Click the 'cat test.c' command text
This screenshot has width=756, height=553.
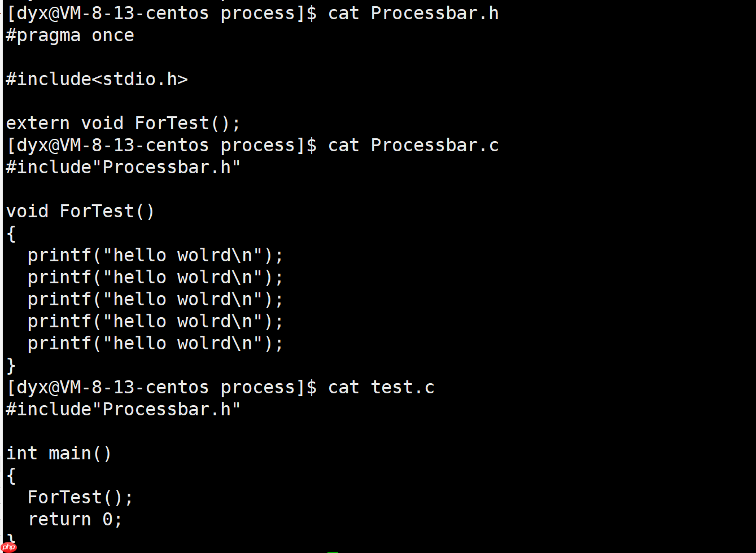click(381, 387)
